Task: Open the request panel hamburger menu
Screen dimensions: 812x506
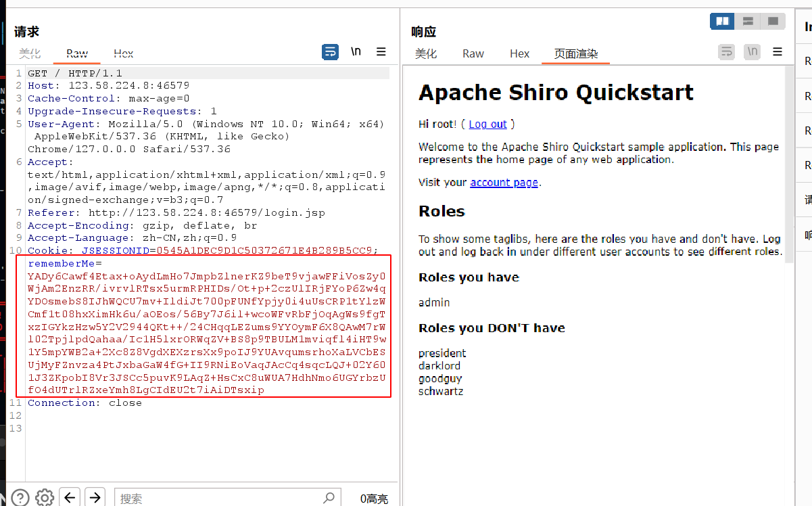Action: pos(381,52)
